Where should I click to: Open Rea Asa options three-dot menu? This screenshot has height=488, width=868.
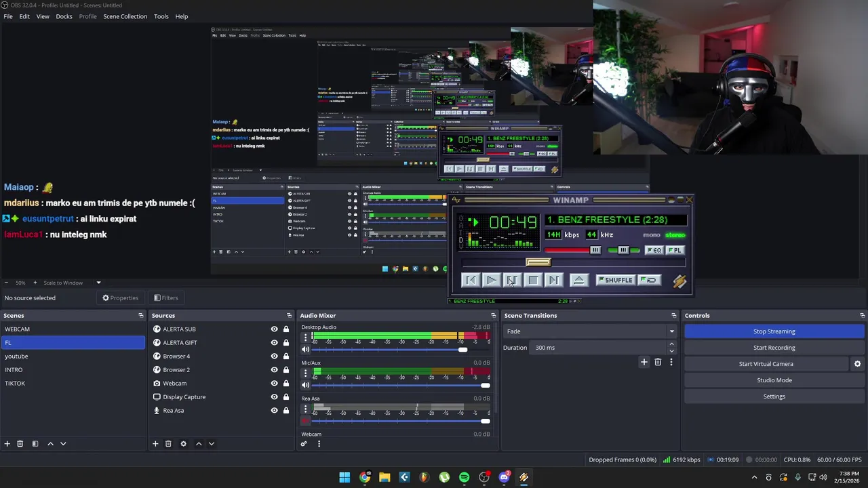305,409
